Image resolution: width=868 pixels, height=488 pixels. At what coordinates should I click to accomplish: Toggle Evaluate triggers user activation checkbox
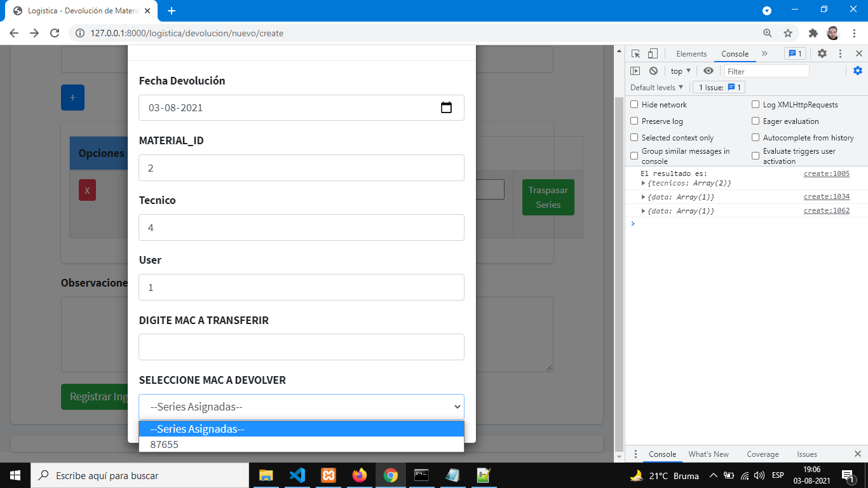coord(756,156)
